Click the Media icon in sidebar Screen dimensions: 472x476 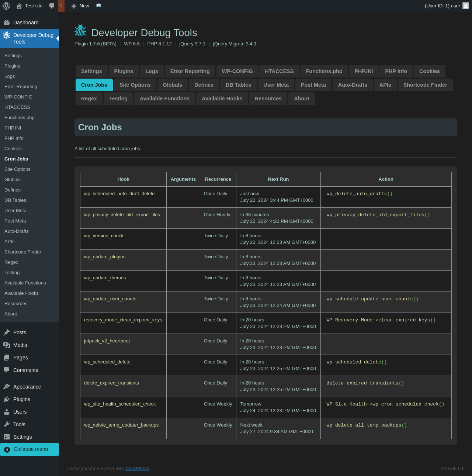pos(7,345)
